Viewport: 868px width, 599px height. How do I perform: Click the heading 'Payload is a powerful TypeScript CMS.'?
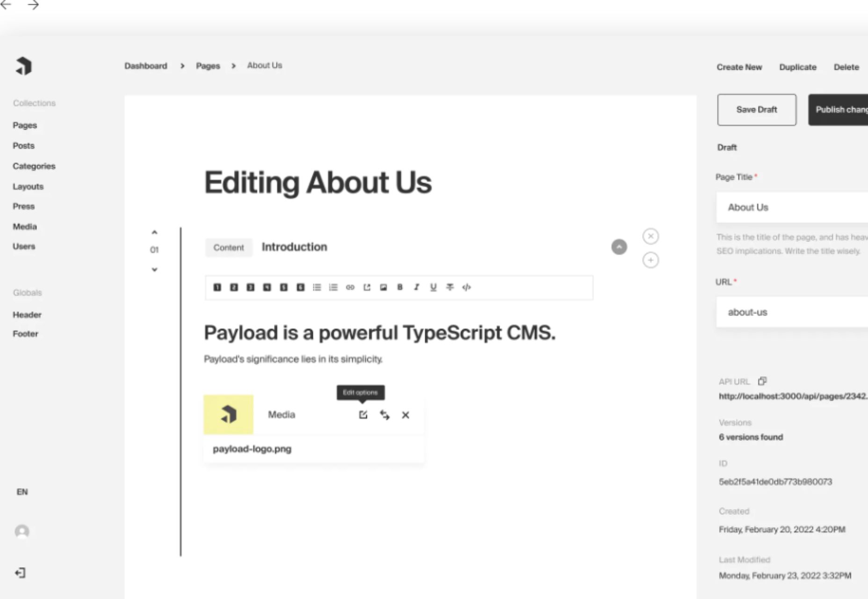click(380, 333)
